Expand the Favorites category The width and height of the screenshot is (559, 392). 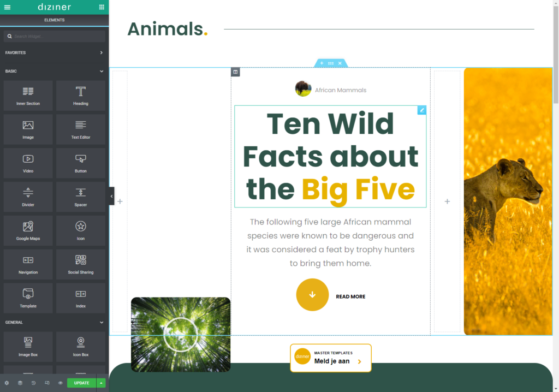[x=54, y=52]
